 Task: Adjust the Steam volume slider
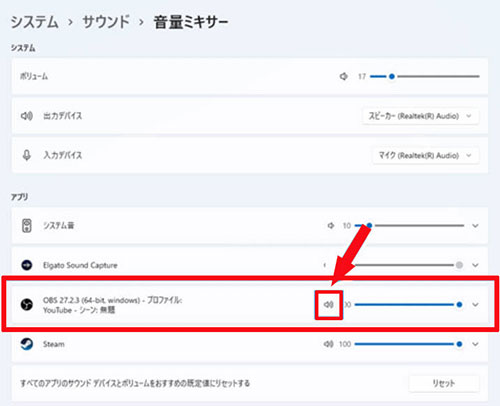[409, 344]
